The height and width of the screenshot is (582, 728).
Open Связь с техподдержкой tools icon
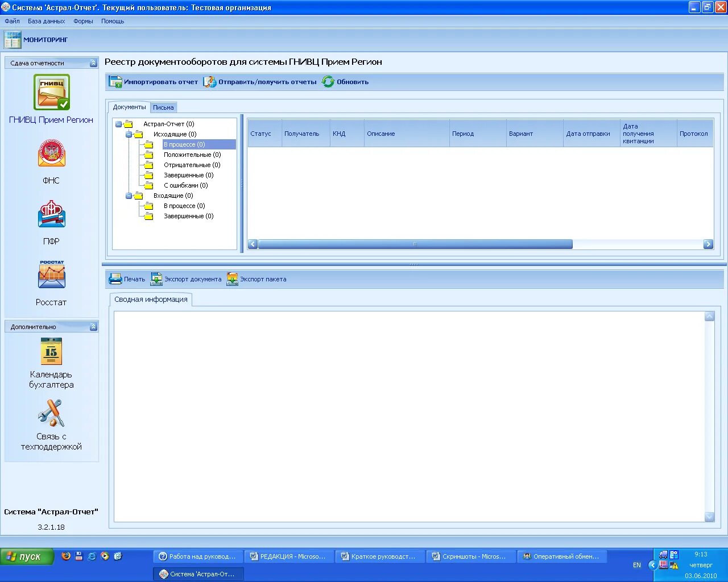51,413
